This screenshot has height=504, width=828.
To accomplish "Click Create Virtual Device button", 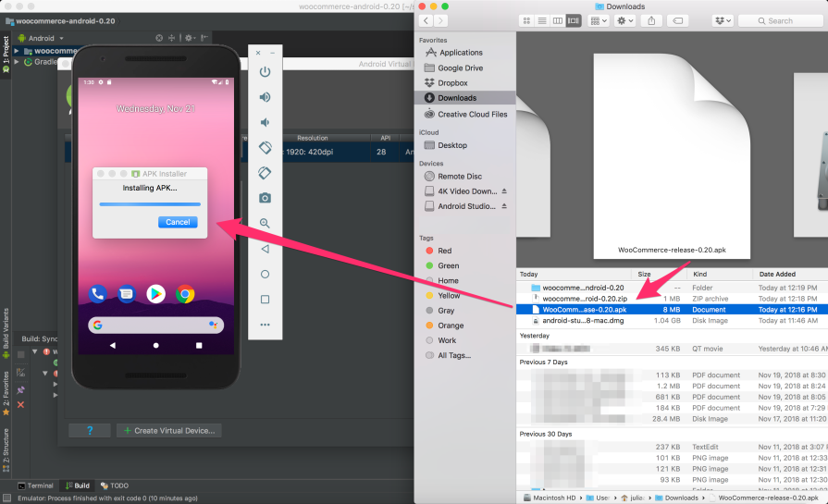I will click(x=169, y=431).
